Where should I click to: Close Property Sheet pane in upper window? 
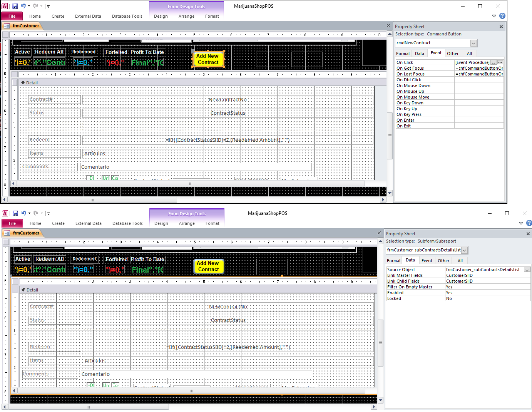(501, 27)
